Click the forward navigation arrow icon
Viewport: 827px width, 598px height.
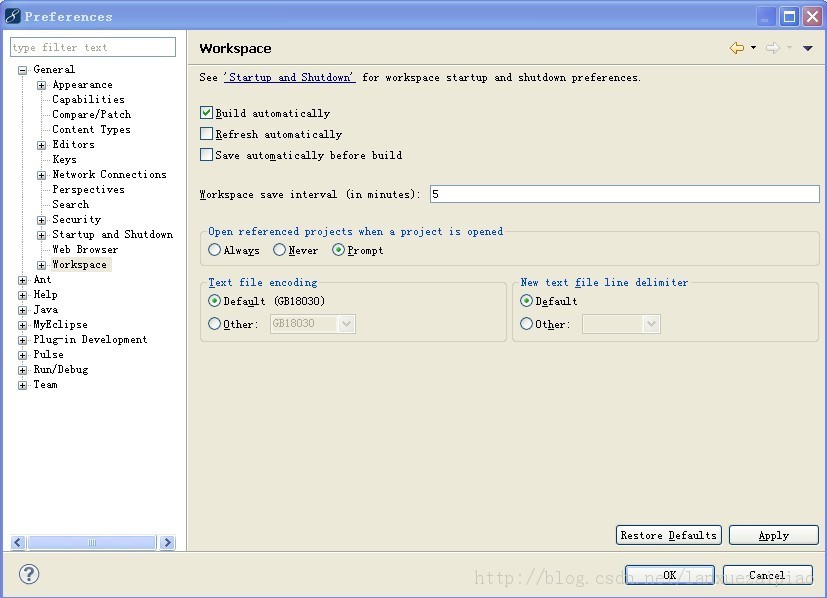coord(773,48)
